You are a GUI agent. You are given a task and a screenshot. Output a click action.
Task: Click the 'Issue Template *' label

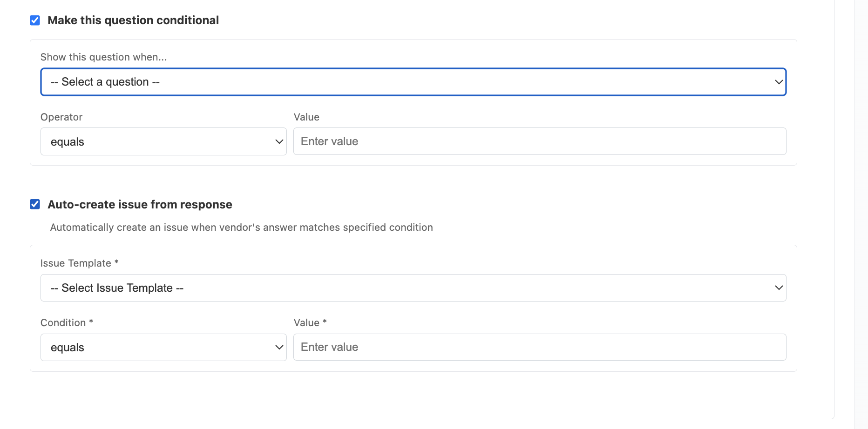(x=79, y=263)
